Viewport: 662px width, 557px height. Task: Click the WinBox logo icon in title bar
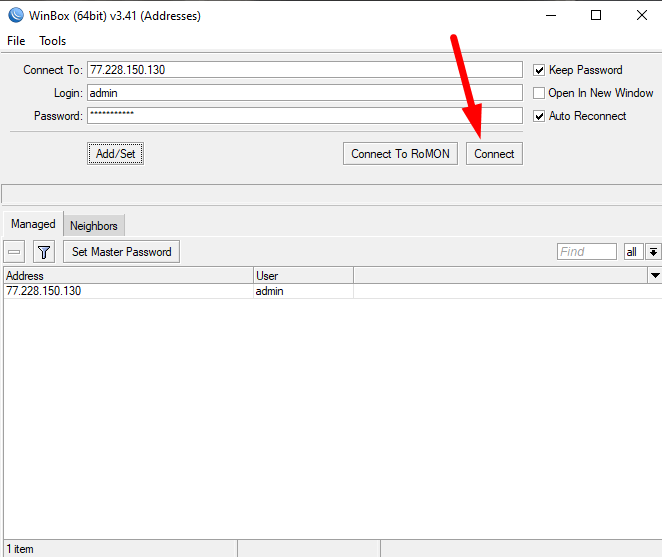point(16,15)
